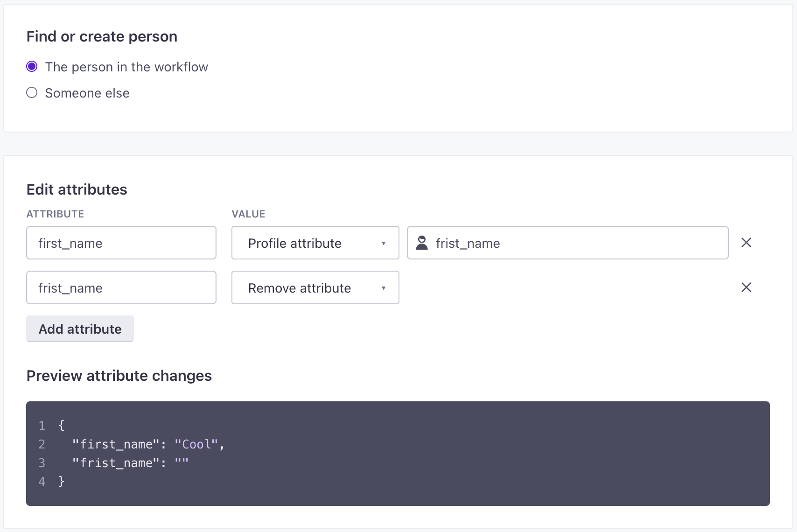Open the "Remove attribute" value type dropdown
797x532 pixels.
(x=315, y=287)
